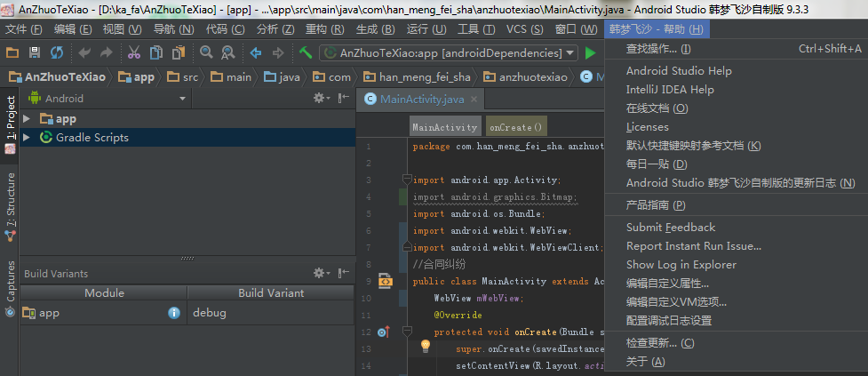
Task: Hide the Build Variants panel icon
Action: click(344, 273)
